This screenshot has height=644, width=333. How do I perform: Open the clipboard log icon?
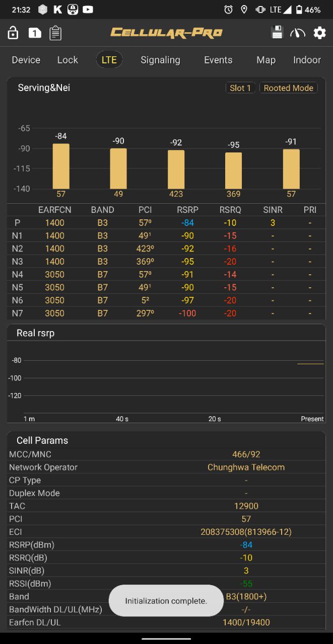click(x=55, y=33)
